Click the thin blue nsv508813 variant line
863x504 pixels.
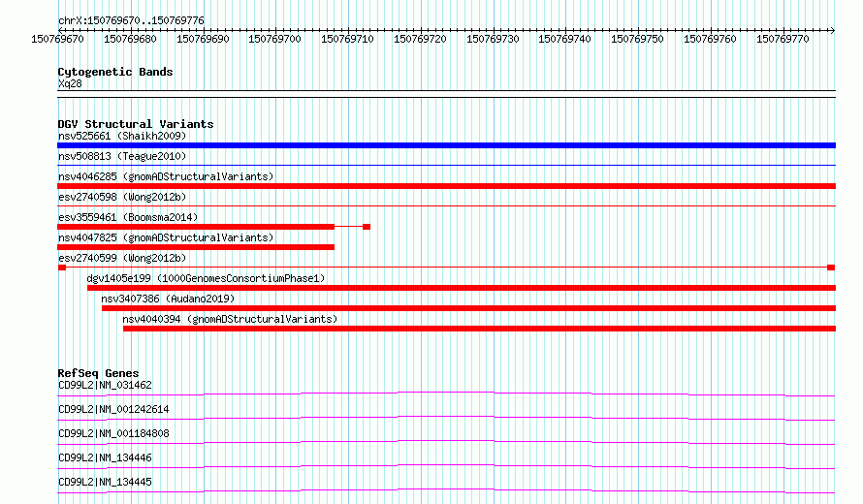click(446, 165)
